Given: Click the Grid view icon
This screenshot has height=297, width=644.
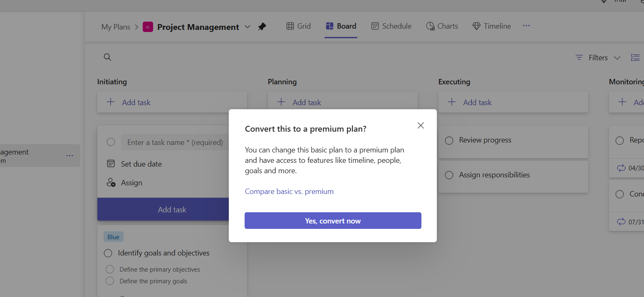Looking at the screenshot, I should coord(290,26).
